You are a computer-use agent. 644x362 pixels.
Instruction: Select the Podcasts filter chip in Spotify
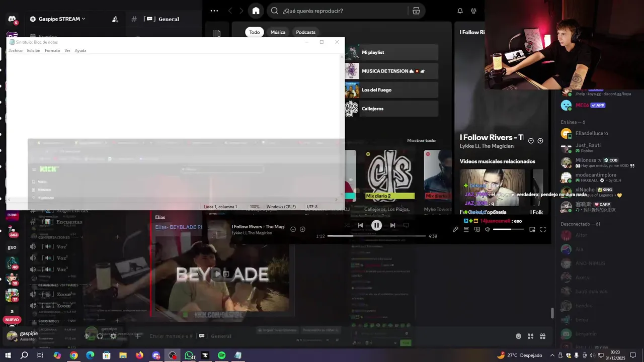306,32
